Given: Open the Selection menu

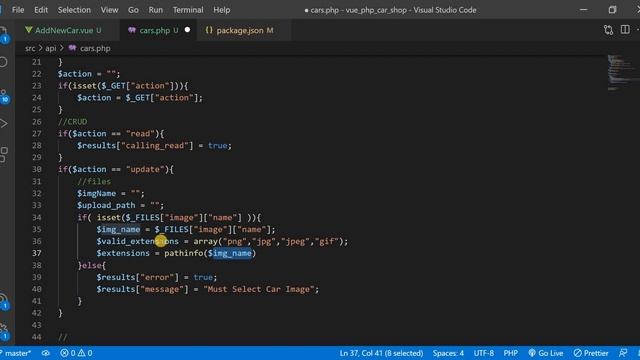Looking at the screenshot, I should [x=74, y=10].
